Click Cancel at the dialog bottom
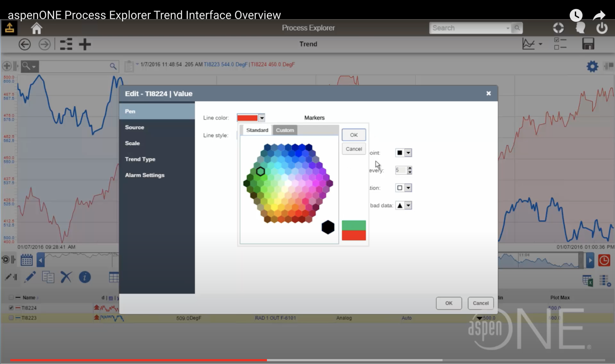 [x=481, y=303]
